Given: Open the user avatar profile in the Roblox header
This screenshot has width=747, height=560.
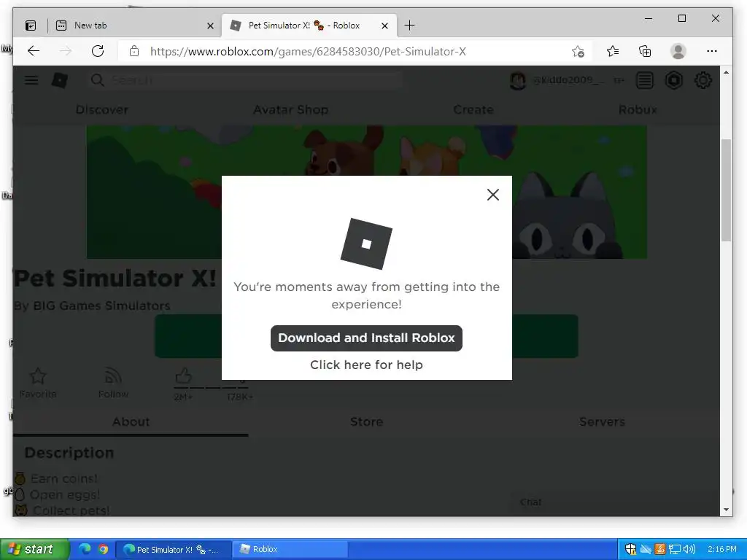Looking at the screenshot, I should tap(518, 80).
